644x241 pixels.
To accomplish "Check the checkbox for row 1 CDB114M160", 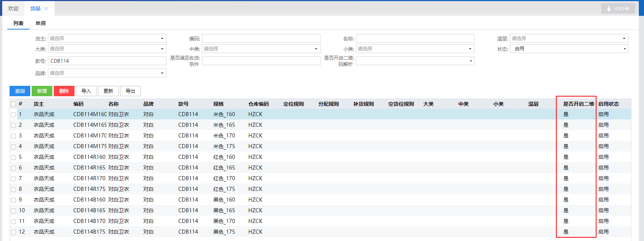I will (x=14, y=115).
